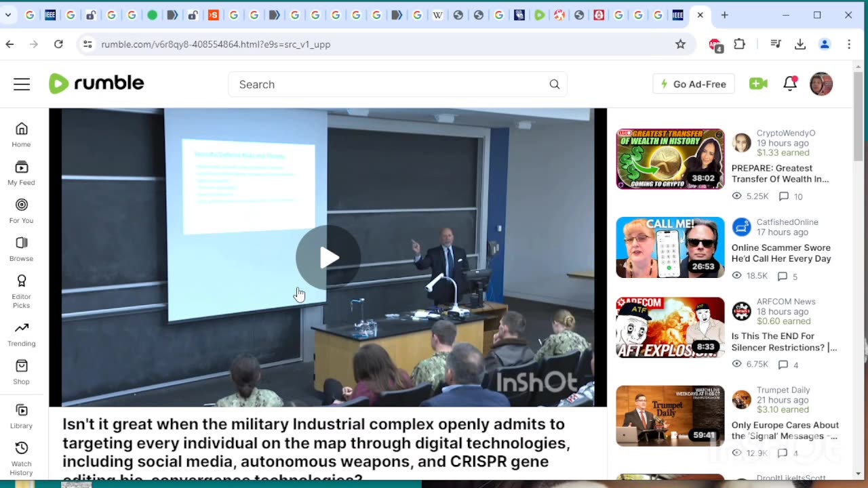This screenshot has width=868, height=488.
Task: Open ARFCOM News channel link
Action: [x=786, y=302]
